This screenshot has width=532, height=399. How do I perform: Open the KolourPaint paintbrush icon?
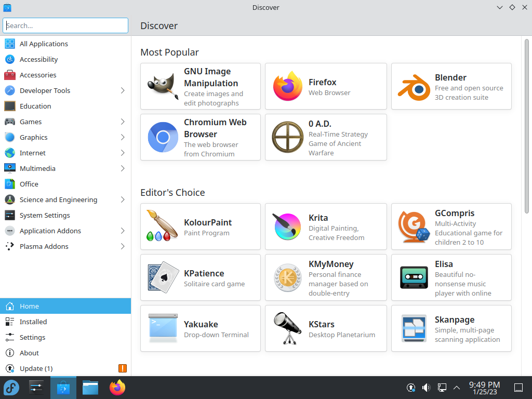162,226
